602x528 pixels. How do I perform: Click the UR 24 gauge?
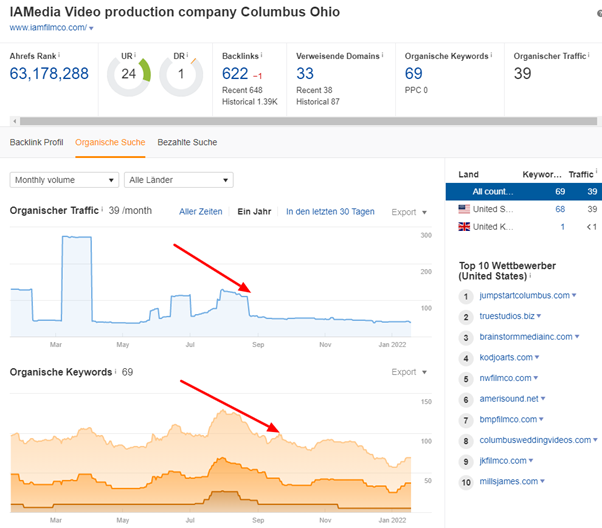pyautogui.click(x=129, y=76)
